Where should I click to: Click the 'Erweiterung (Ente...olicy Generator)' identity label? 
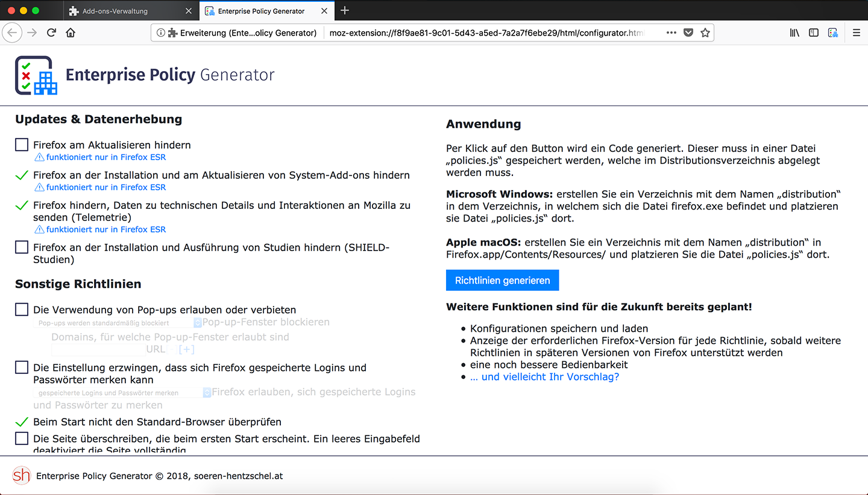click(x=248, y=33)
